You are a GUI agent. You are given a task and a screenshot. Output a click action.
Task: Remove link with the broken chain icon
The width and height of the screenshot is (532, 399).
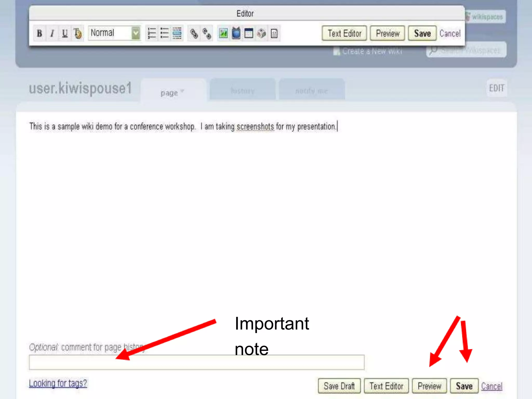[x=207, y=33]
